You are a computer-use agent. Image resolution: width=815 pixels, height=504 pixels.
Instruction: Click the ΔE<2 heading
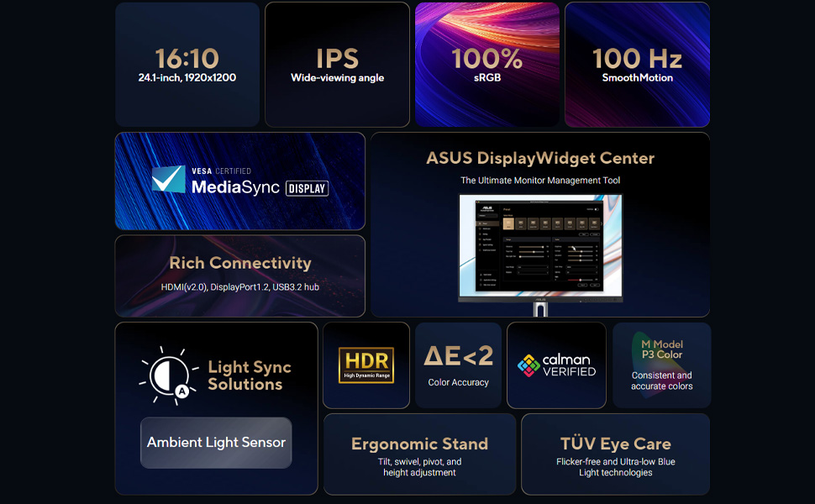click(459, 356)
